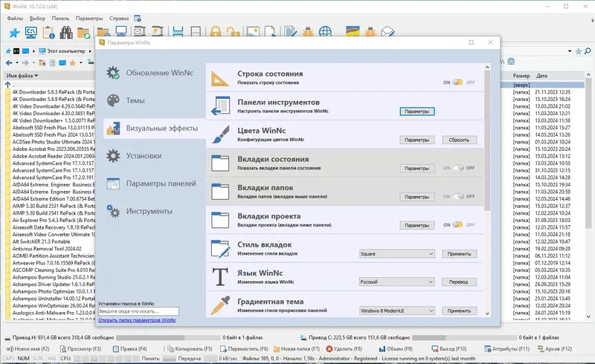Click the globe icon in right panel
This screenshot has width=595, height=364.
tap(511, 61)
